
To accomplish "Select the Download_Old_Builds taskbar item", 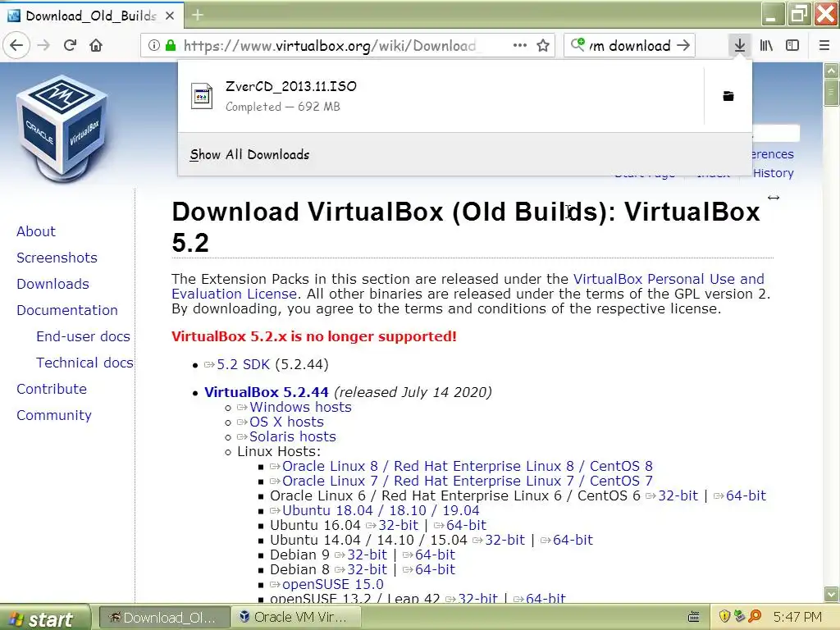I will click(x=165, y=617).
